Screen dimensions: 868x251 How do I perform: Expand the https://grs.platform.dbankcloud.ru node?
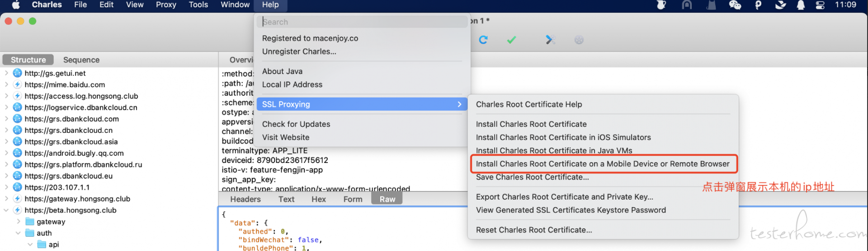(x=6, y=164)
